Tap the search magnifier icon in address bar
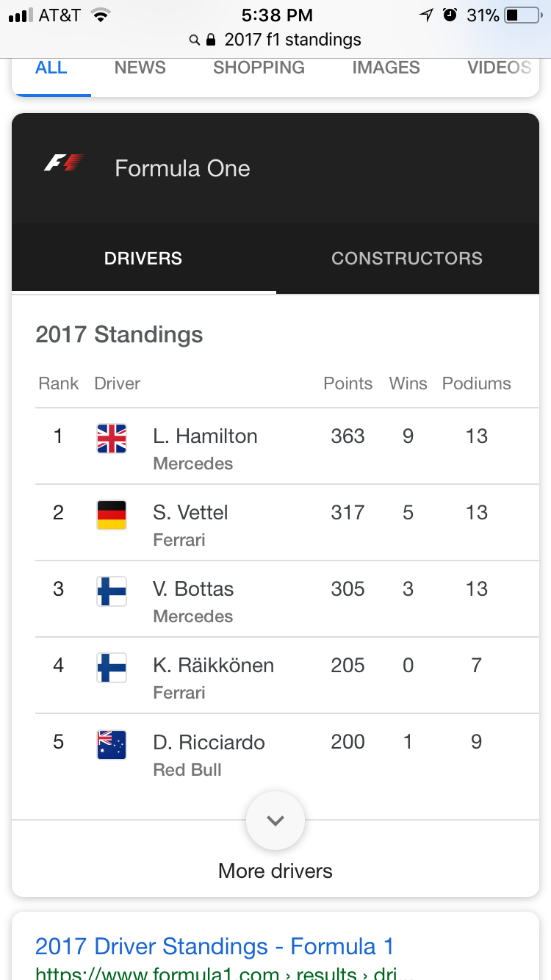Viewport: 551px width, 980px height. click(x=194, y=40)
